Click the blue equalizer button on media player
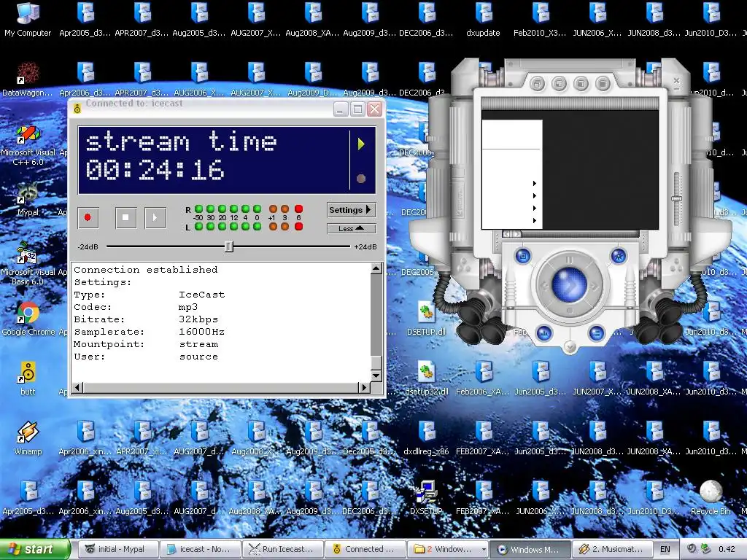Viewport: 747px width, 560px height. 544,332
